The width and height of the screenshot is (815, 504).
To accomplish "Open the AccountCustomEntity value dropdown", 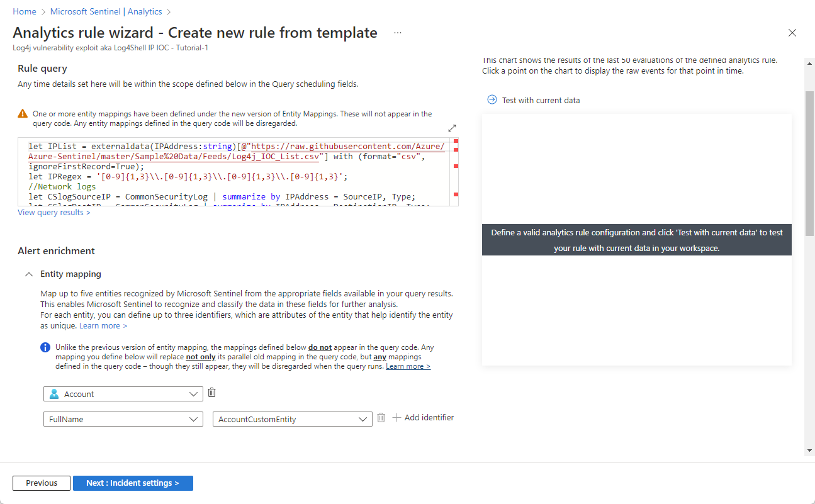I will click(x=292, y=419).
